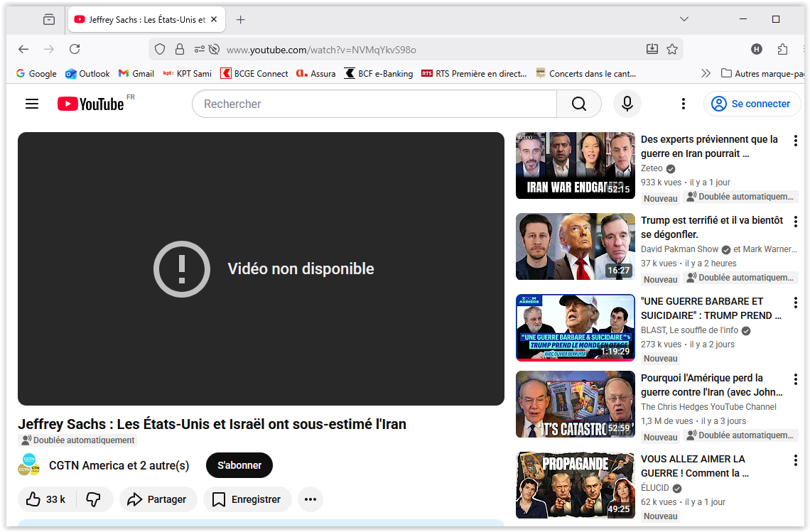Click the Se connecter sign-in button
The height and width of the screenshot is (532, 810).
[x=752, y=104]
